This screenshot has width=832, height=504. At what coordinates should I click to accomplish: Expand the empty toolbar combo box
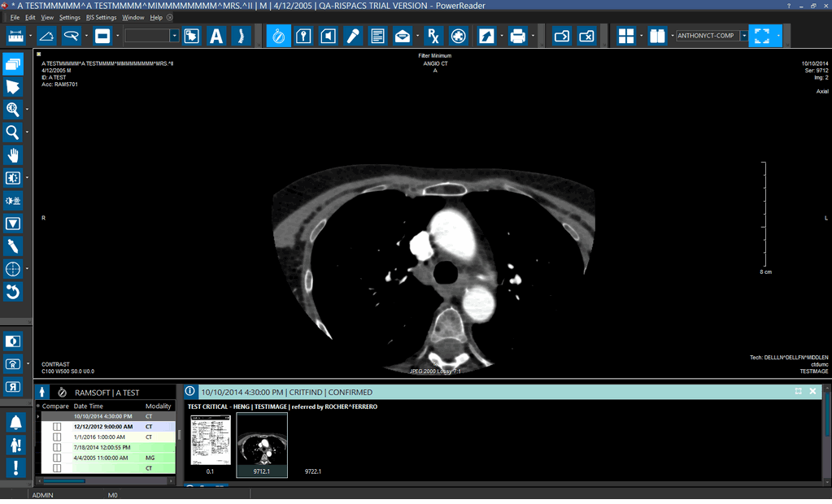coord(174,36)
